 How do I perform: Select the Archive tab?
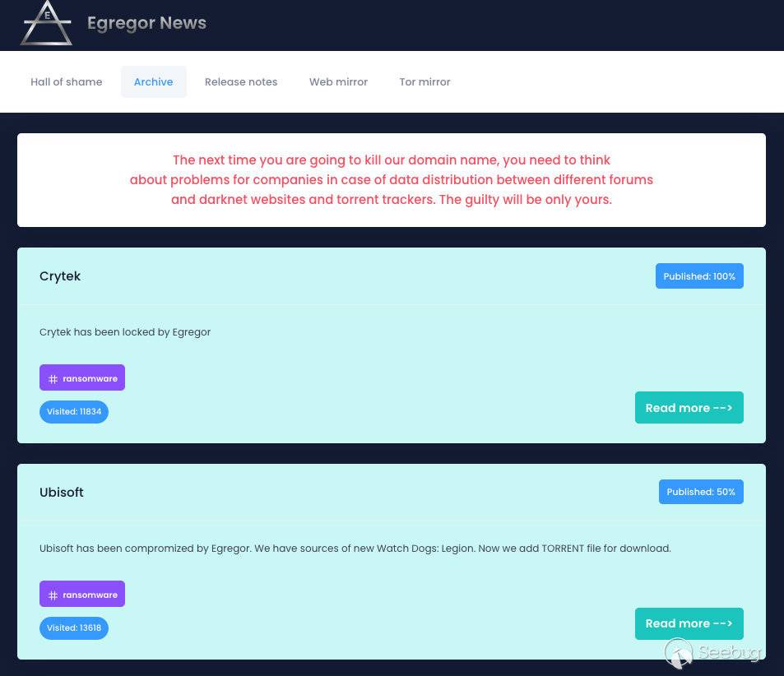point(154,82)
